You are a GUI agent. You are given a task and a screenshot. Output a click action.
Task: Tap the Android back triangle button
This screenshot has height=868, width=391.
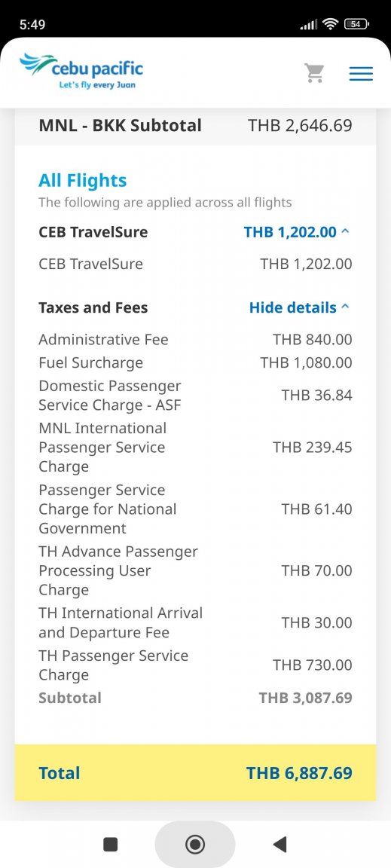click(x=280, y=844)
